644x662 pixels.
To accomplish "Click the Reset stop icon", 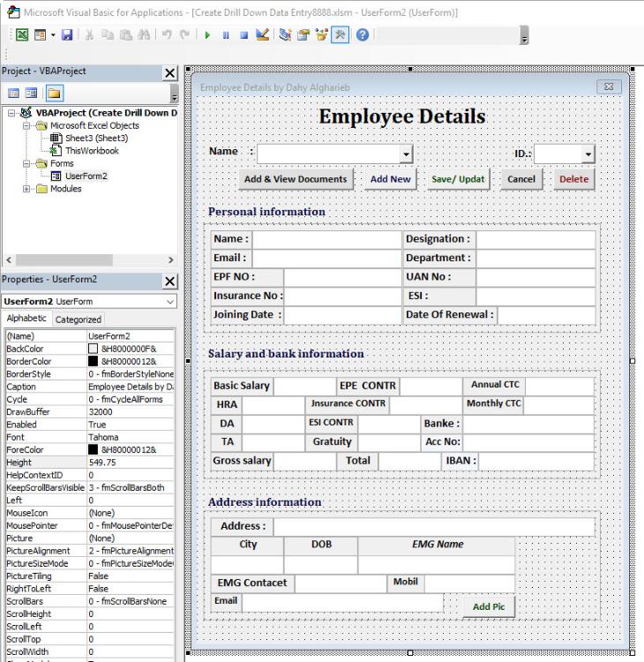I will point(244,35).
